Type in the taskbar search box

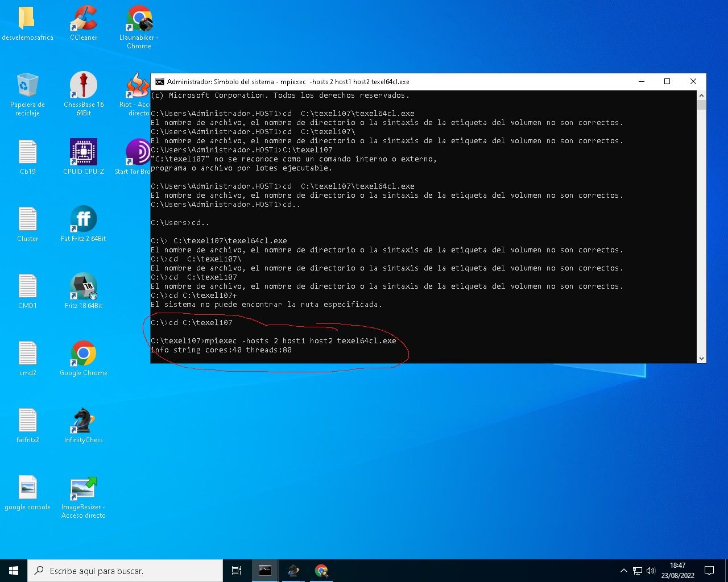pos(125,571)
